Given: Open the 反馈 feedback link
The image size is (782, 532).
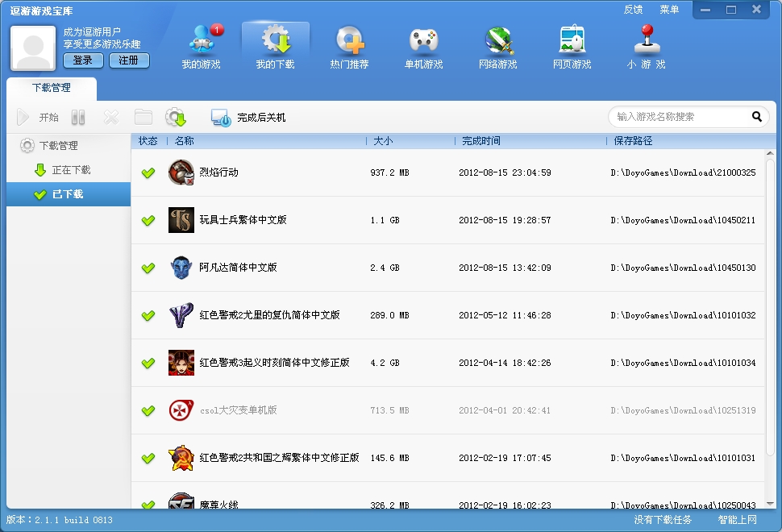Looking at the screenshot, I should pyautogui.click(x=633, y=10).
